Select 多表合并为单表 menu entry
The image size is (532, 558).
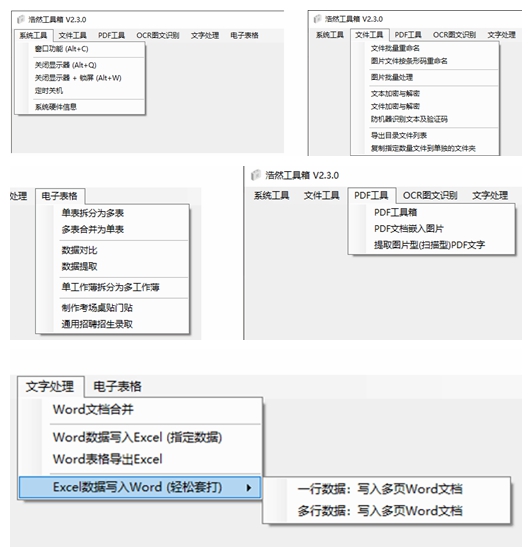tap(93, 230)
